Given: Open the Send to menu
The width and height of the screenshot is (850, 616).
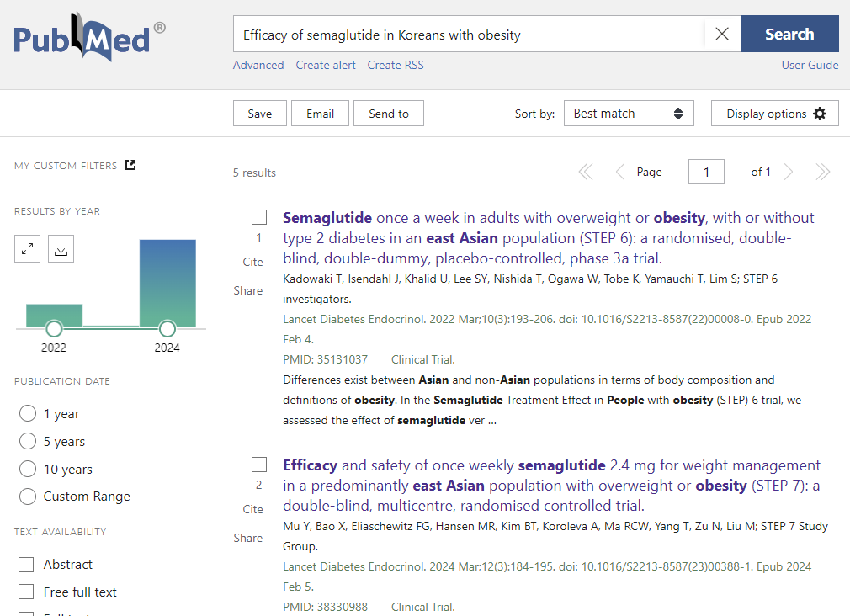Looking at the screenshot, I should [389, 114].
